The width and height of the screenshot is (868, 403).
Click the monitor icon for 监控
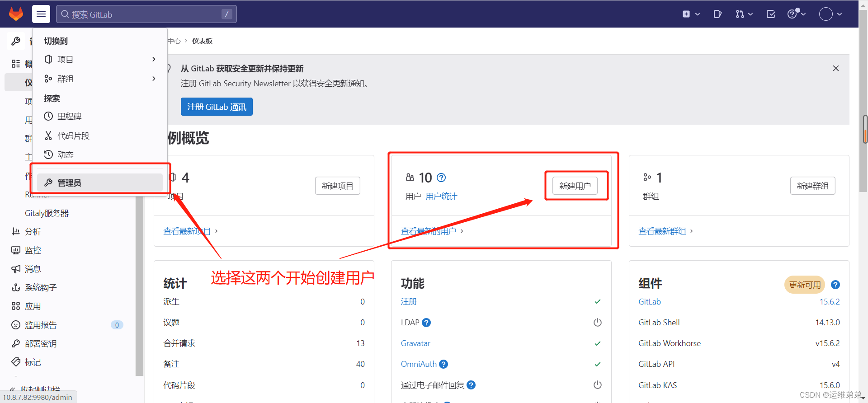[16, 250]
